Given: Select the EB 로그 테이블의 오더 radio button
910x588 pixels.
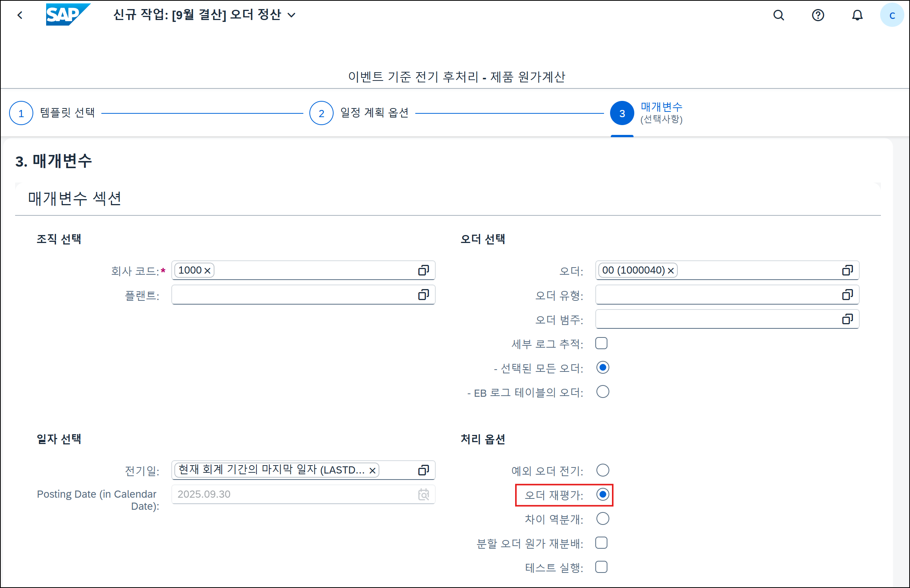Looking at the screenshot, I should pyautogui.click(x=603, y=392).
